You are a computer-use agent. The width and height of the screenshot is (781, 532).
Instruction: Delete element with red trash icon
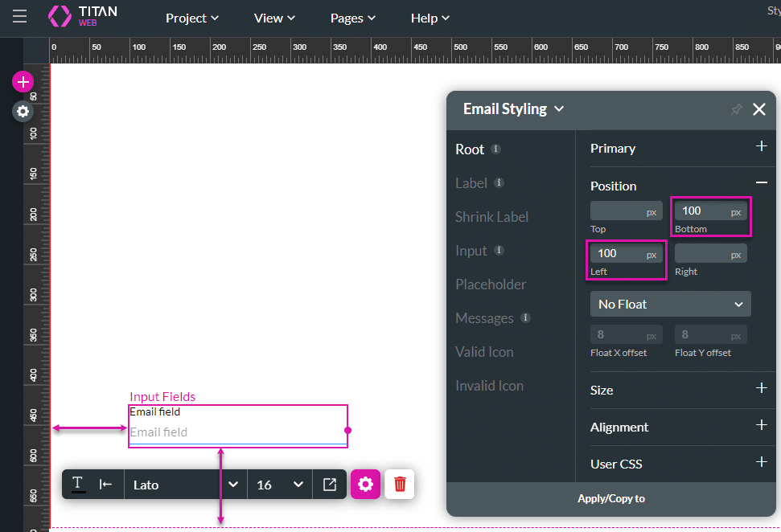point(400,484)
